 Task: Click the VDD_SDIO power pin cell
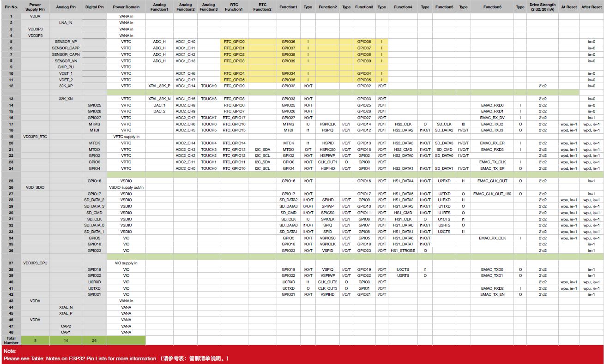pyautogui.click(x=36, y=187)
